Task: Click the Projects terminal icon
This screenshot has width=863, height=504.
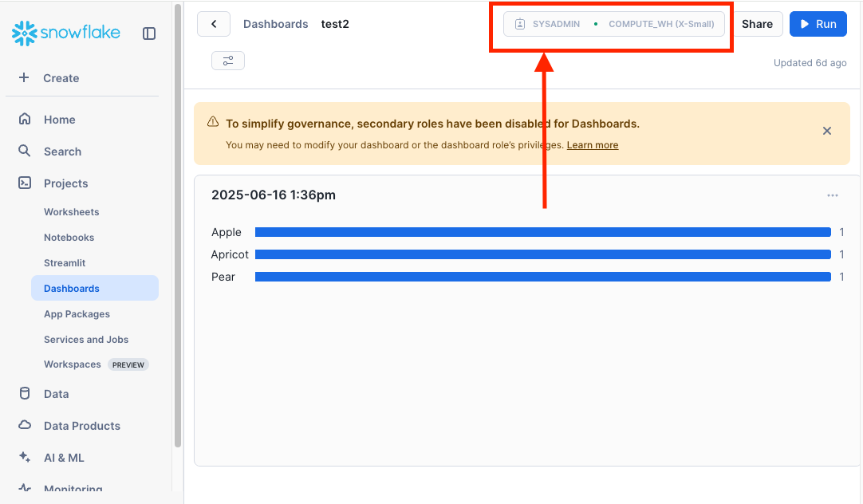Action: [x=25, y=183]
